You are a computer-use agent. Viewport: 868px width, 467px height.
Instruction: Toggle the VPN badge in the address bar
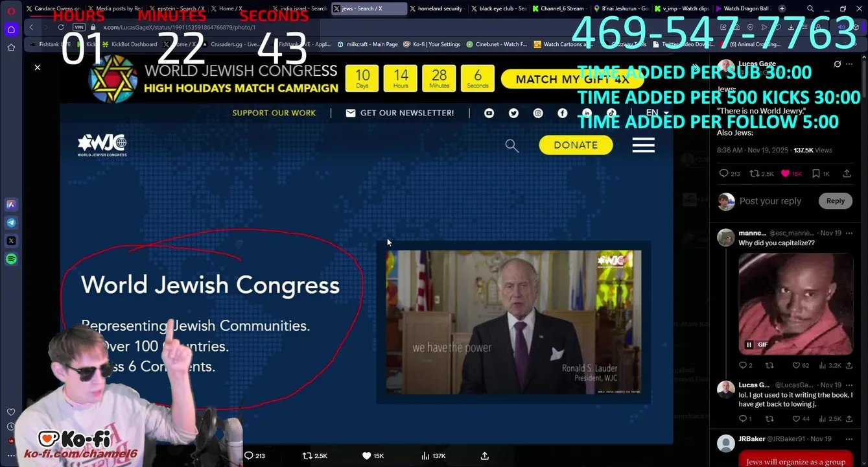78,27
